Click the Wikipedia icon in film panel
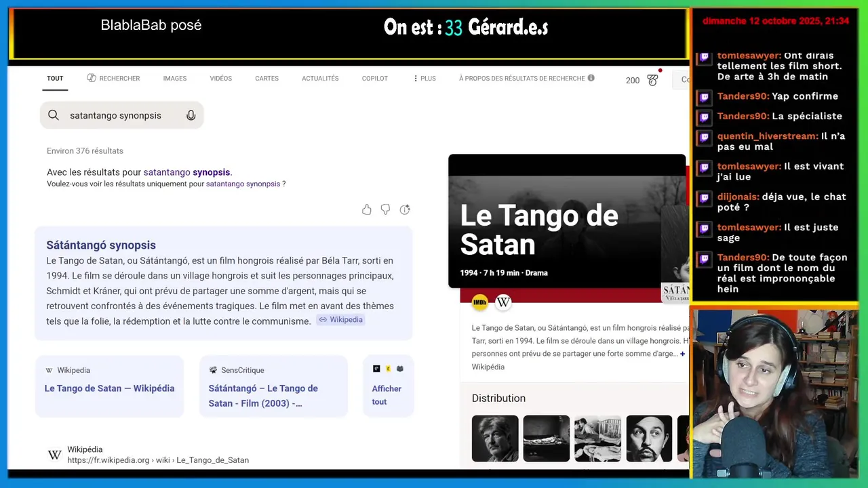 click(503, 302)
